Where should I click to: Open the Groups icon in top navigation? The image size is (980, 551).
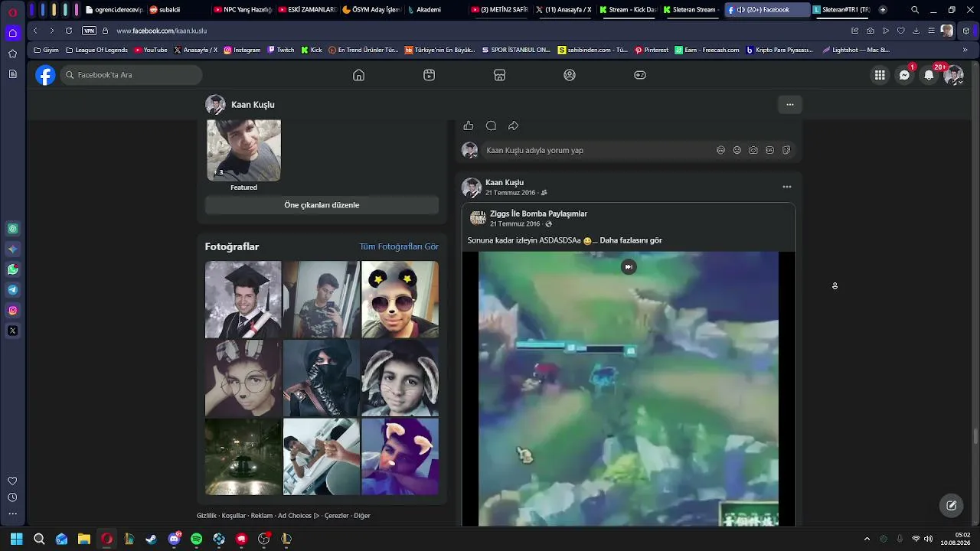coord(570,75)
